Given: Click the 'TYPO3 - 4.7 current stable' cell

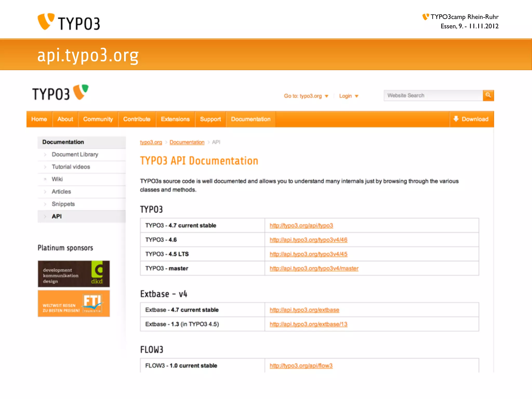Looking at the screenshot, I should point(203,225).
